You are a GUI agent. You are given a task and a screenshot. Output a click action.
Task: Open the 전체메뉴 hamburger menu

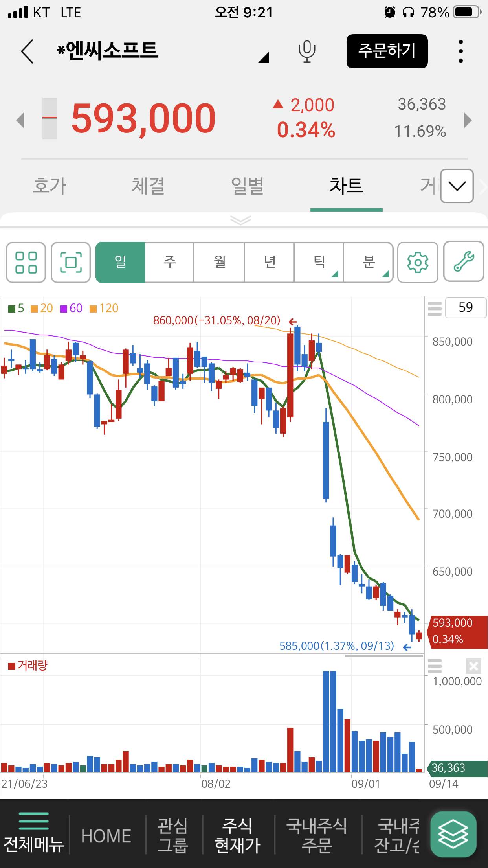(34, 833)
